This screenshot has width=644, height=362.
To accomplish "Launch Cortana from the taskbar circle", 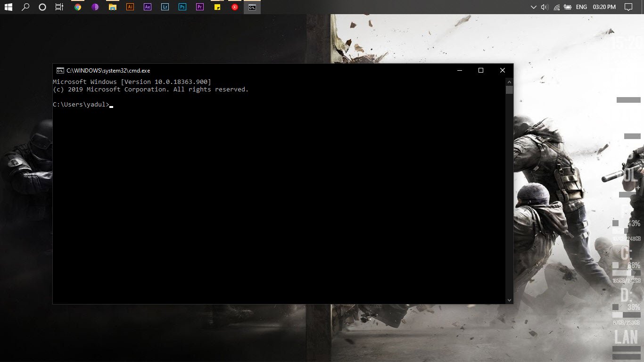I will tap(42, 7).
